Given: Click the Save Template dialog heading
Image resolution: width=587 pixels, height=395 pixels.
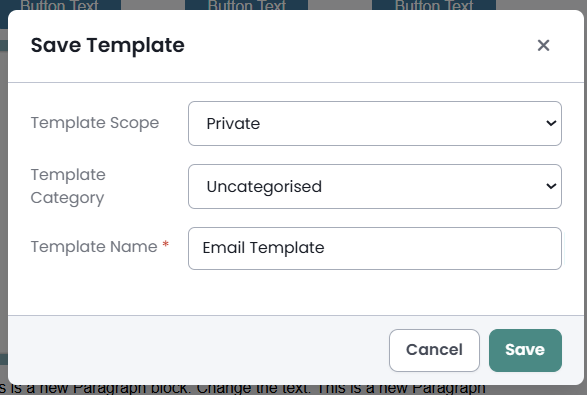Looking at the screenshot, I should pos(107,46).
